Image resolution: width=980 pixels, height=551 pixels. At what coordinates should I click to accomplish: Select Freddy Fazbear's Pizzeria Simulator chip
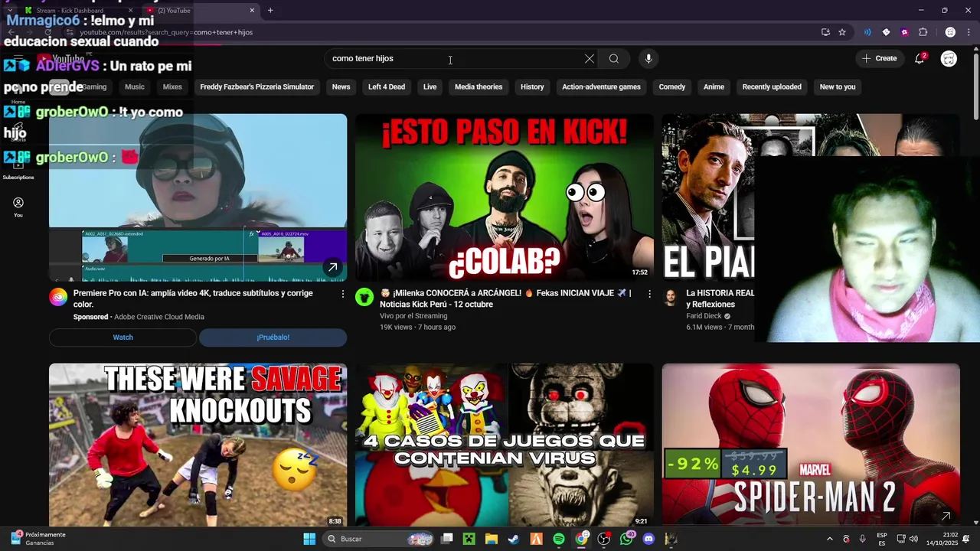(257, 86)
